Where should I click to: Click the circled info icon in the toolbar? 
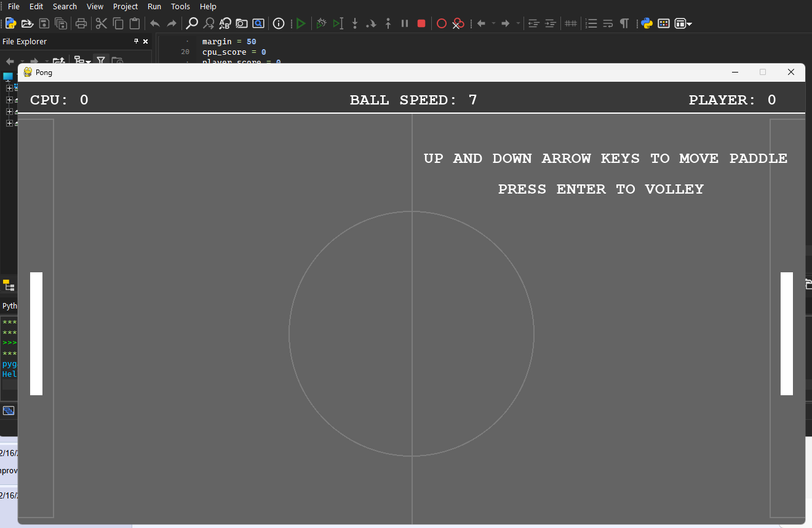(x=279, y=23)
